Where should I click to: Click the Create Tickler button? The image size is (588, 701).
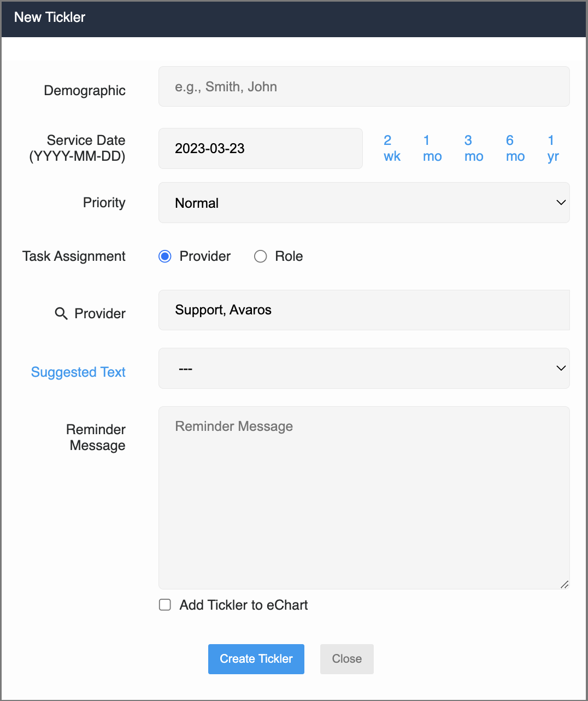(256, 659)
